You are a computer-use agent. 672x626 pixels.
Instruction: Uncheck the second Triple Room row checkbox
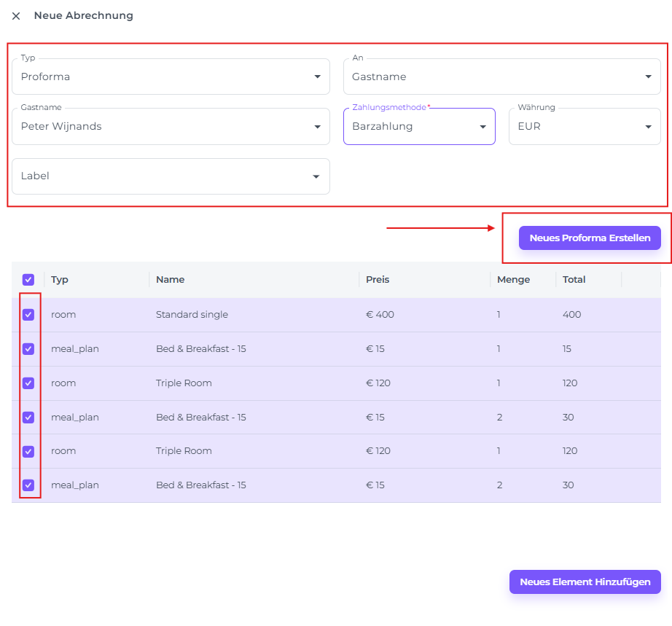tap(28, 451)
